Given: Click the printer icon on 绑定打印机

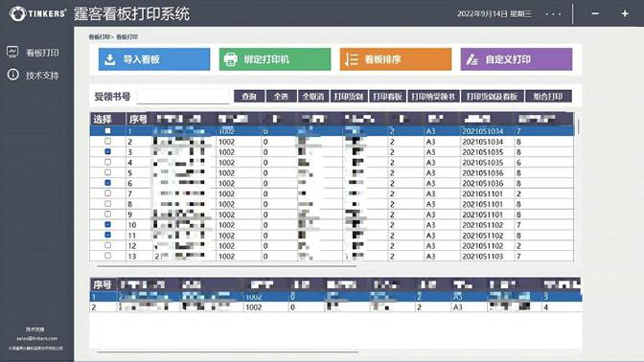Looking at the screenshot, I should 230,59.
